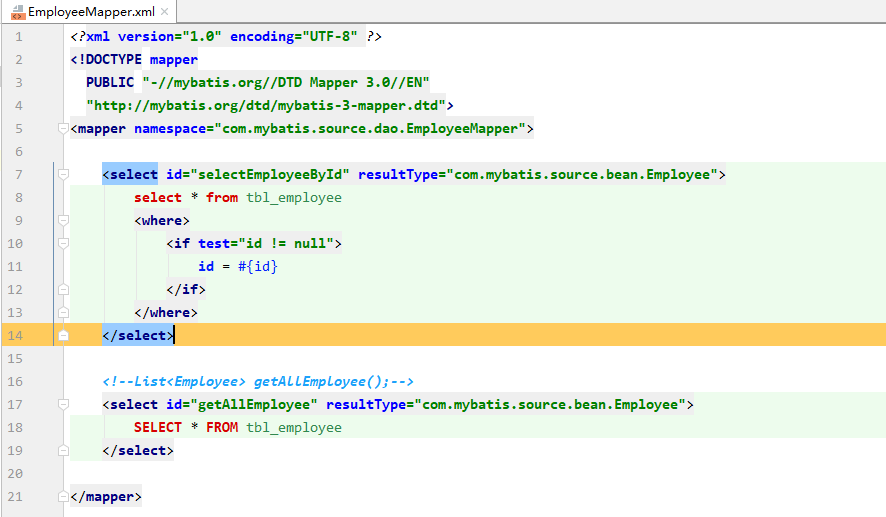Click the XML file icon on the tab
The width and height of the screenshot is (886, 517).
[x=18, y=12]
